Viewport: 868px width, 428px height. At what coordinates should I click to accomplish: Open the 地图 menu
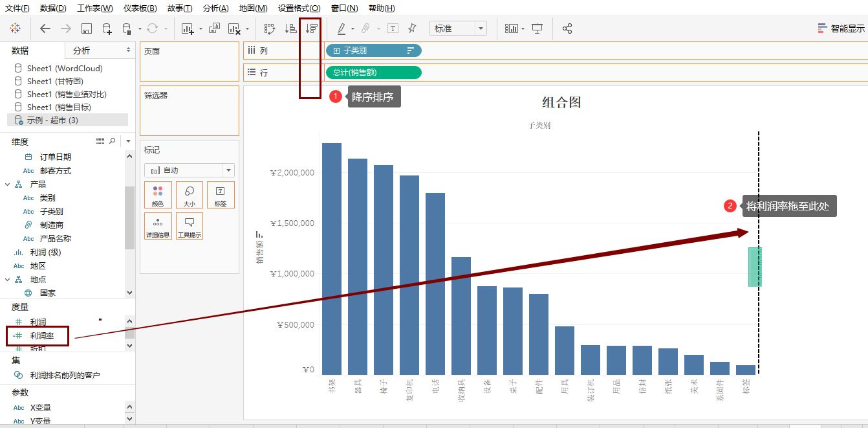pos(253,8)
